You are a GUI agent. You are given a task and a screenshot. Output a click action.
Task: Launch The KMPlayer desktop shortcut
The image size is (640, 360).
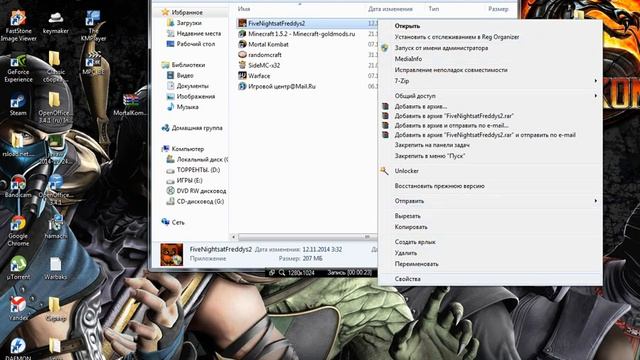[93, 25]
